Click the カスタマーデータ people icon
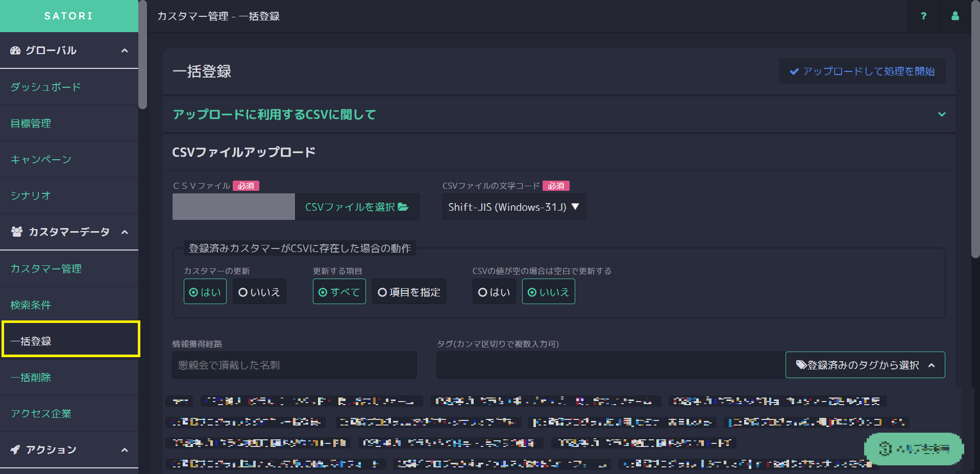The image size is (980, 474). tap(17, 232)
